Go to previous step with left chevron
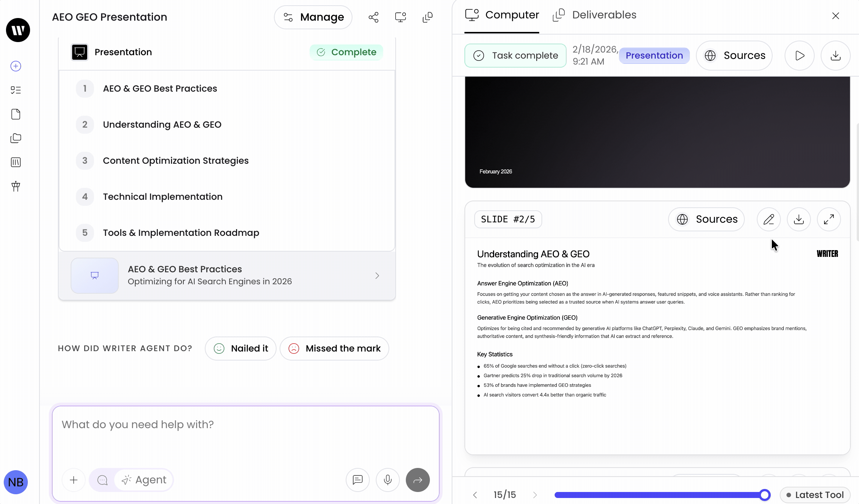The height and width of the screenshot is (504, 859). 475,495
